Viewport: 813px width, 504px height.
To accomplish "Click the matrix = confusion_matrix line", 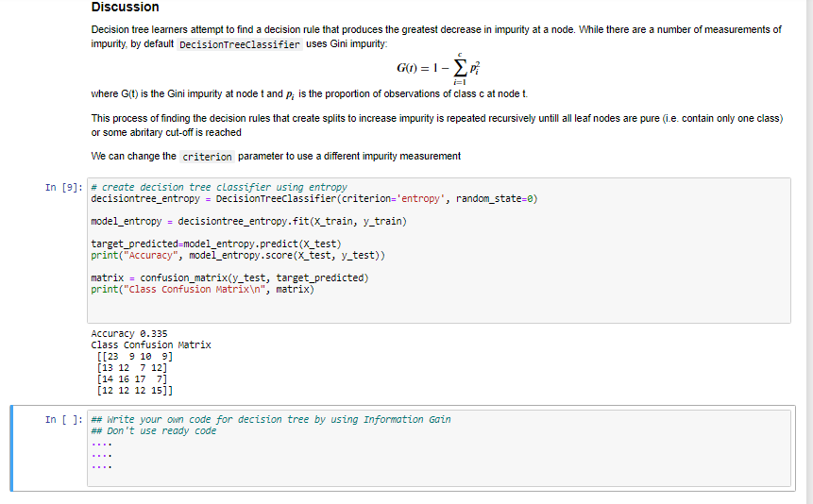I will click(x=229, y=277).
